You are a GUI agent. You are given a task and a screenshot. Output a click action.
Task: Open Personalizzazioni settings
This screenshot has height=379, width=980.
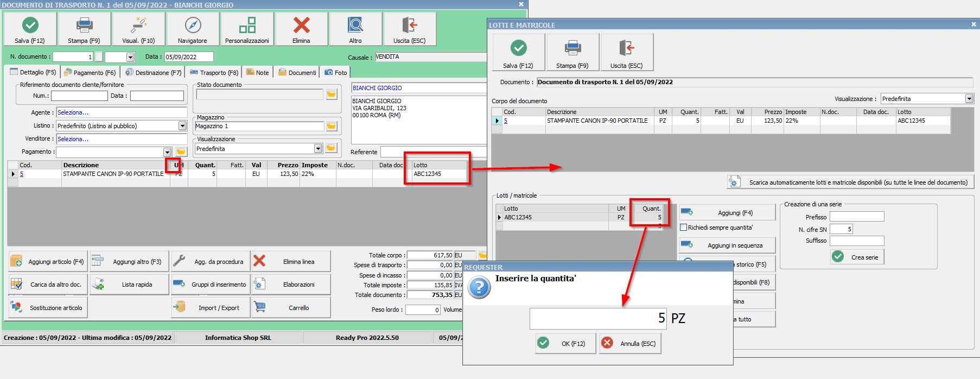pyautogui.click(x=247, y=29)
